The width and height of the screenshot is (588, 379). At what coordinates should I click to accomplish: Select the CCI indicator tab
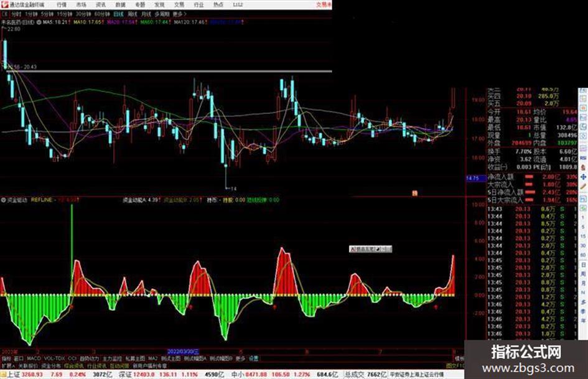click(72, 358)
